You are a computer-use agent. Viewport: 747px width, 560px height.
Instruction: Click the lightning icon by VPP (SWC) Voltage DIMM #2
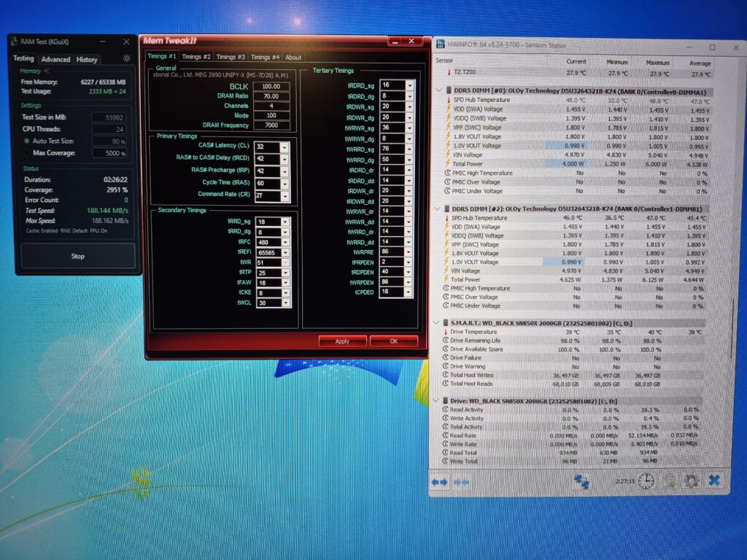[447, 244]
